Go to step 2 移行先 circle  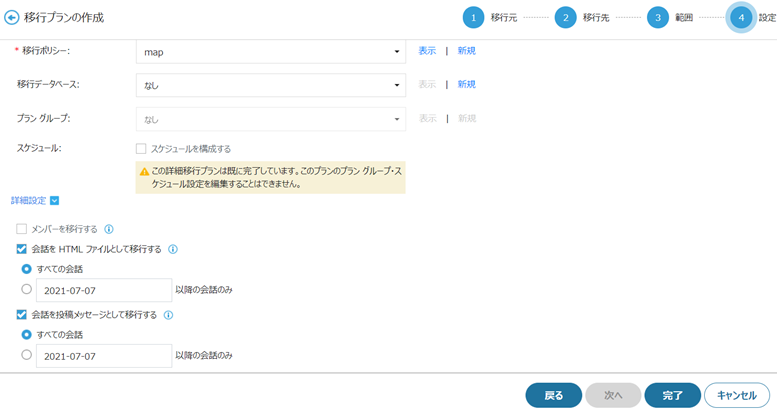coord(565,18)
